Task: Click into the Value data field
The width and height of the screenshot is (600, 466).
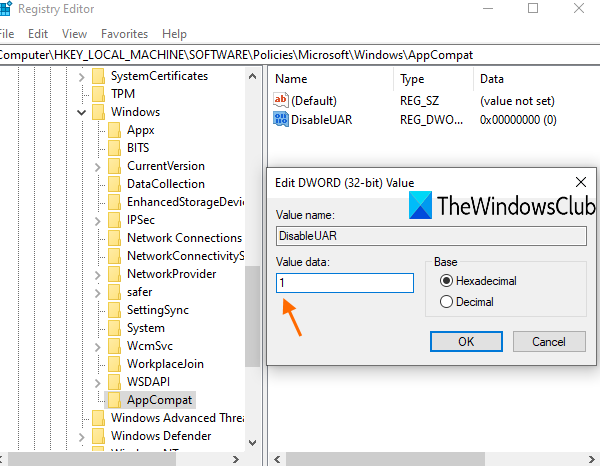Action: click(x=344, y=283)
